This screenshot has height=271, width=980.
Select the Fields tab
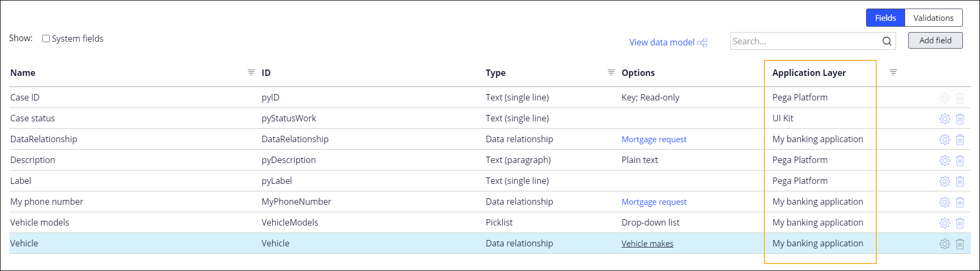[x=885, y=18]
